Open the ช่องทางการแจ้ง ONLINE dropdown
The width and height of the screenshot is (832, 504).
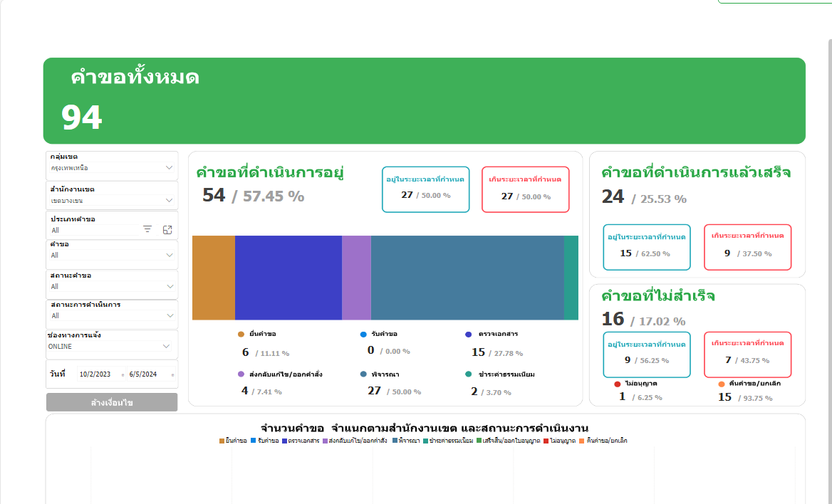tap(167, 347)
